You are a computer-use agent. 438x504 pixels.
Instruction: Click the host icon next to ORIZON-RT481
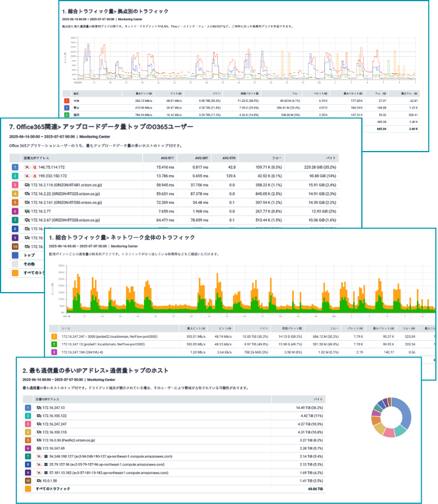pyautogui.click(x=27, y=185)
